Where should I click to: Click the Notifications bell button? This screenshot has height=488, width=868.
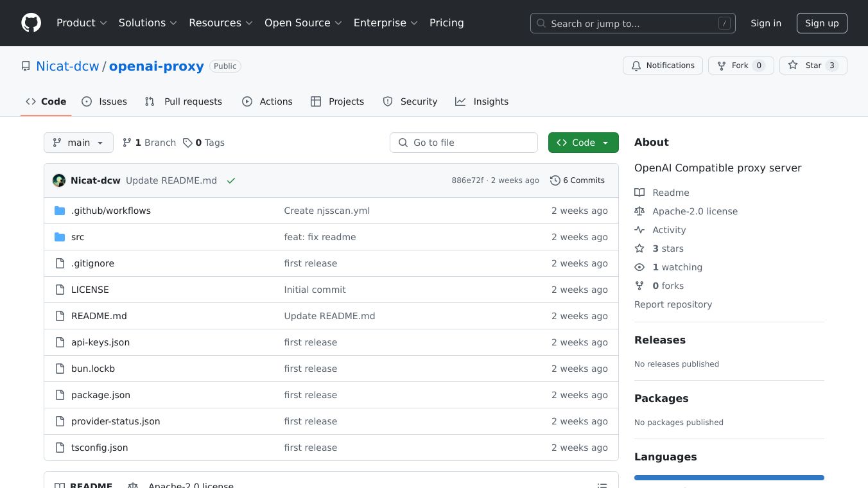click(x=663, y=65)
